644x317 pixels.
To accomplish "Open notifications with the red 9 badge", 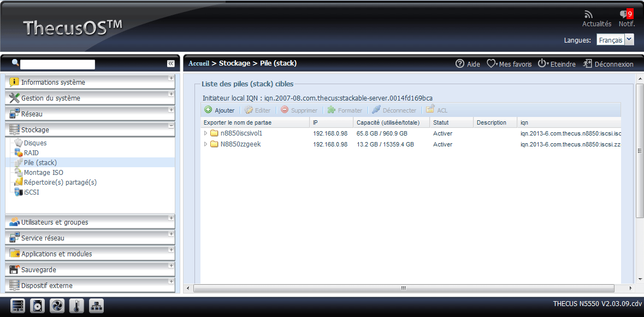I will [x=627, y=19].
